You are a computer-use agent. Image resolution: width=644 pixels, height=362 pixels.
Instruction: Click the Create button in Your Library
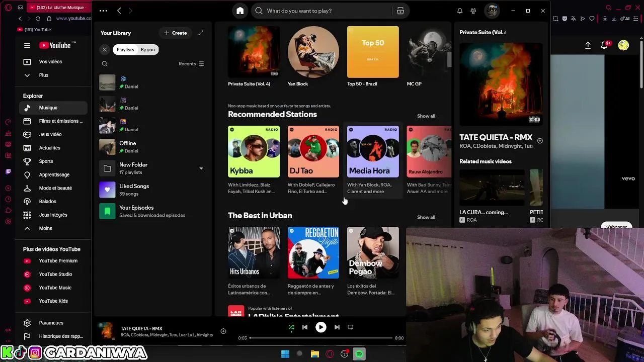(175, 33)
